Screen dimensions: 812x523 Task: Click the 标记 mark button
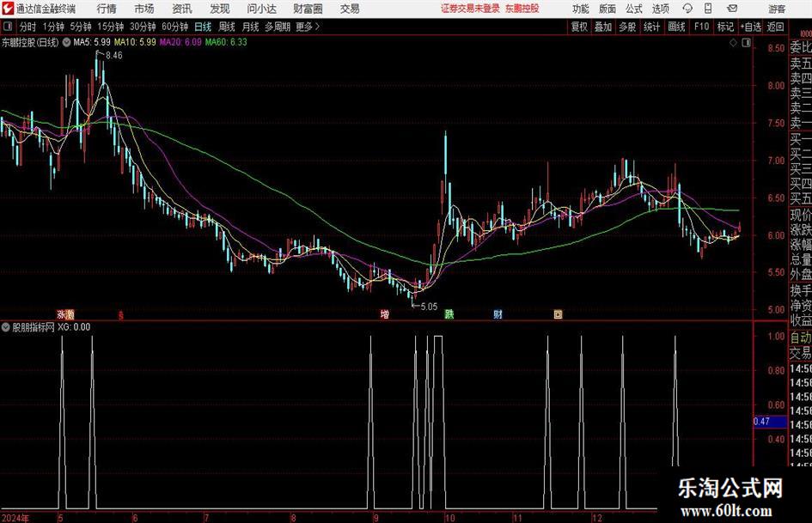pos(725,27)
